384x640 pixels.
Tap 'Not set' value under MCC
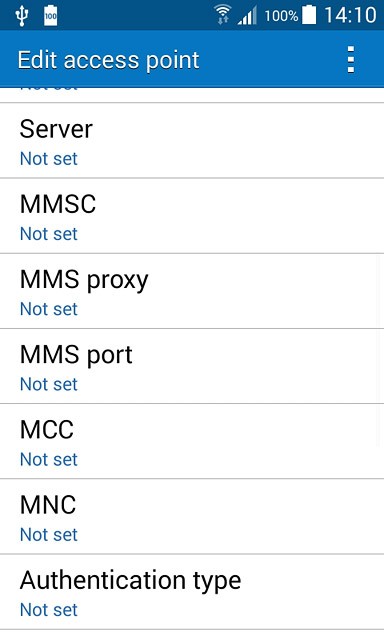point(49,460)
